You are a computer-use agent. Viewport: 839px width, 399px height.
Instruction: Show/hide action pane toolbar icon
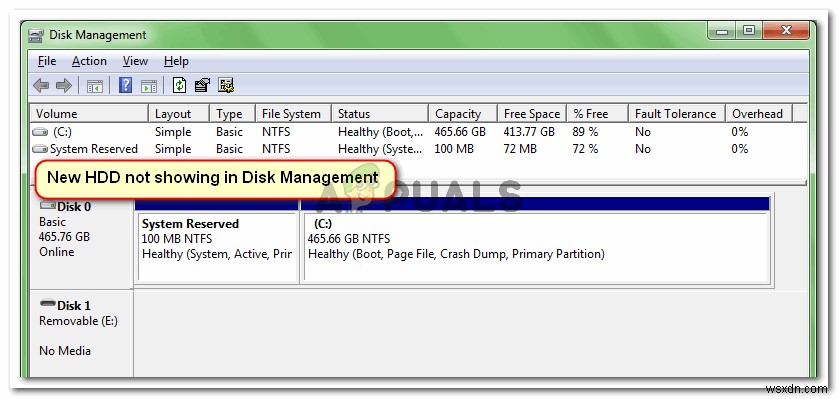tap(149, 86)
